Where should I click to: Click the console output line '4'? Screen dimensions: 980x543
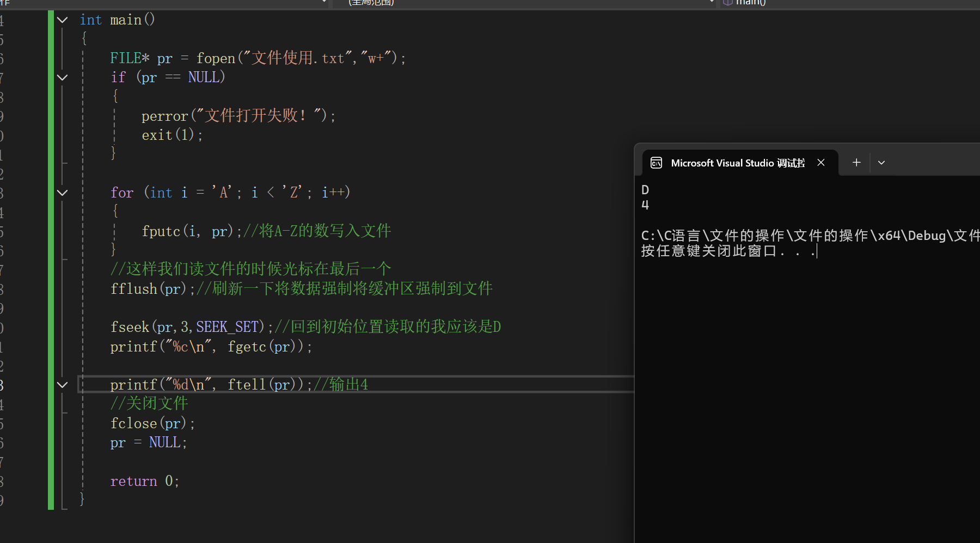645,205
